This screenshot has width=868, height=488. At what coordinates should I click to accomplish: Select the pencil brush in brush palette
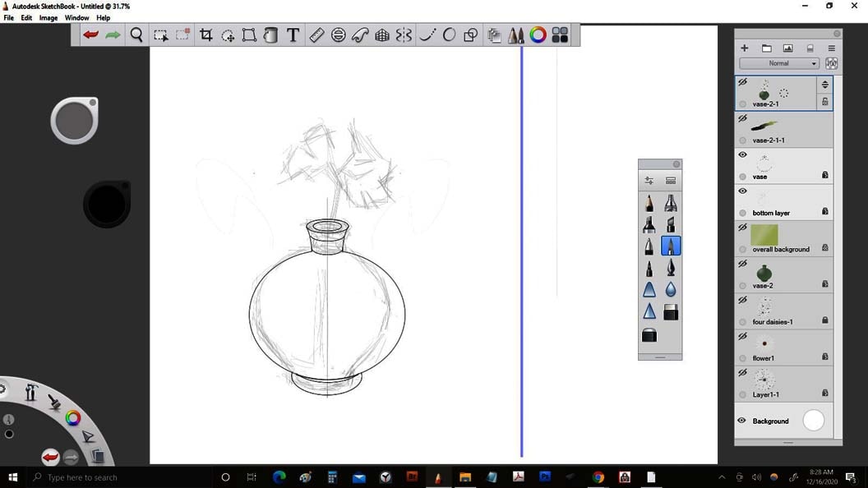(x=649, y=203)
